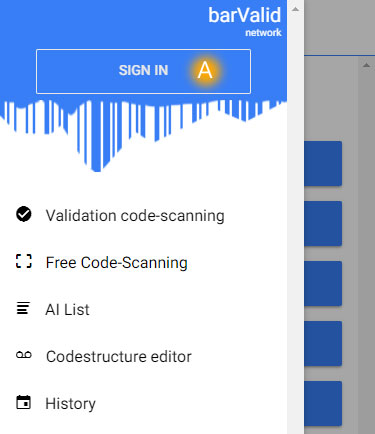Click the list lines icon beside AI List
The width and height of the screenshot is (375, 434).
click(23, 308)
